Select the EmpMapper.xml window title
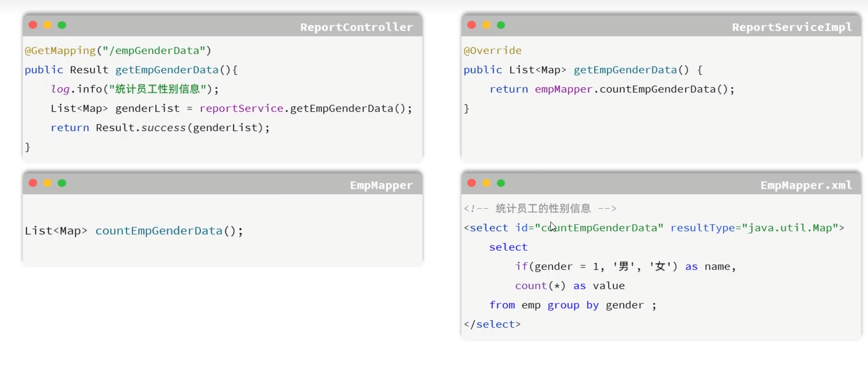The image size is (868, 366). pos(806,185)
